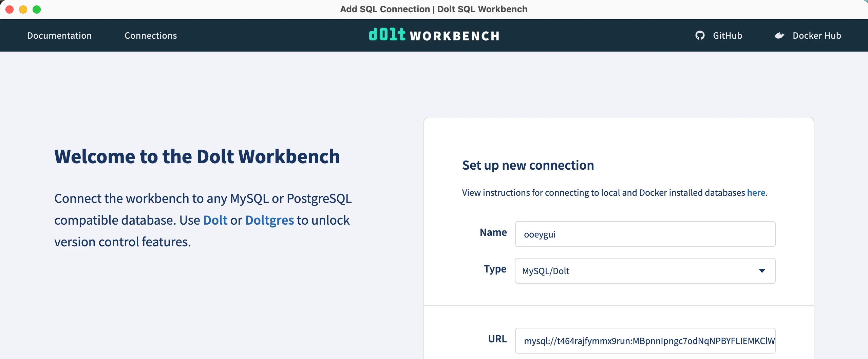Image resolution: width=868 pixels, height=359 pixels.
Task: Follow the 'here' instructions link
Action: pos(756,192)
